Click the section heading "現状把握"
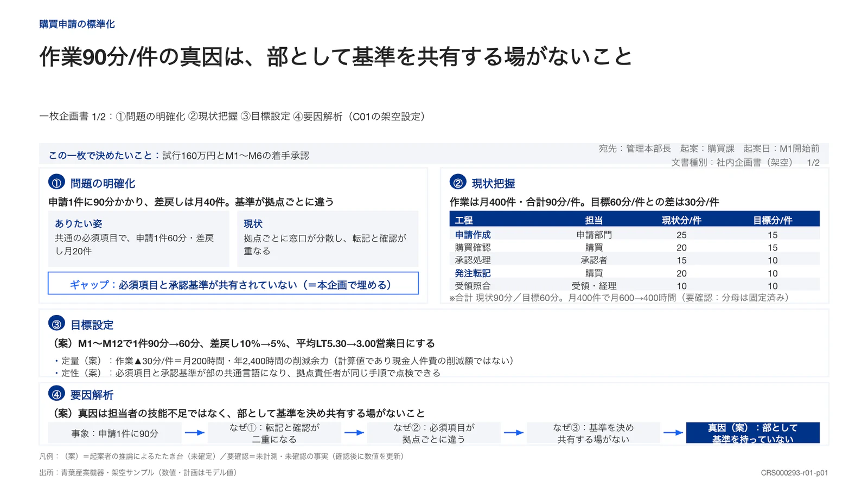This screenshot has width=868, height=488. [493, 183]
